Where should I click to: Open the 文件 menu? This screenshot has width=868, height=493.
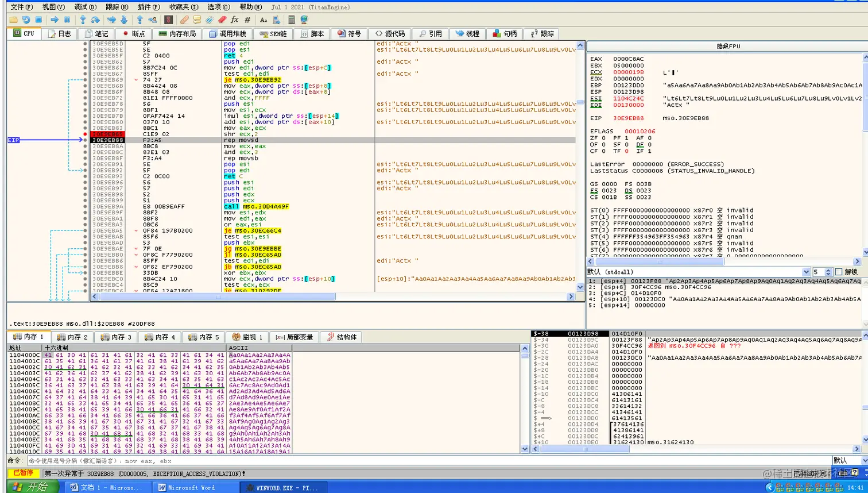pos(22,7)
